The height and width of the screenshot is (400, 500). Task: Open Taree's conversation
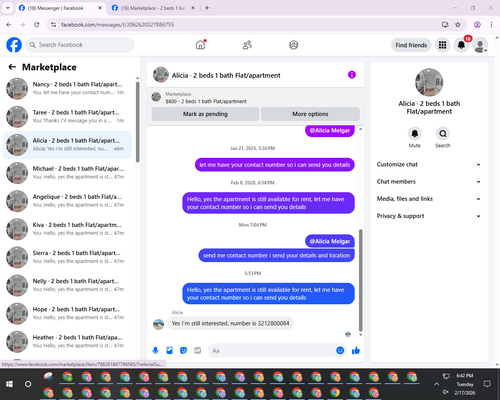point(67,117)
